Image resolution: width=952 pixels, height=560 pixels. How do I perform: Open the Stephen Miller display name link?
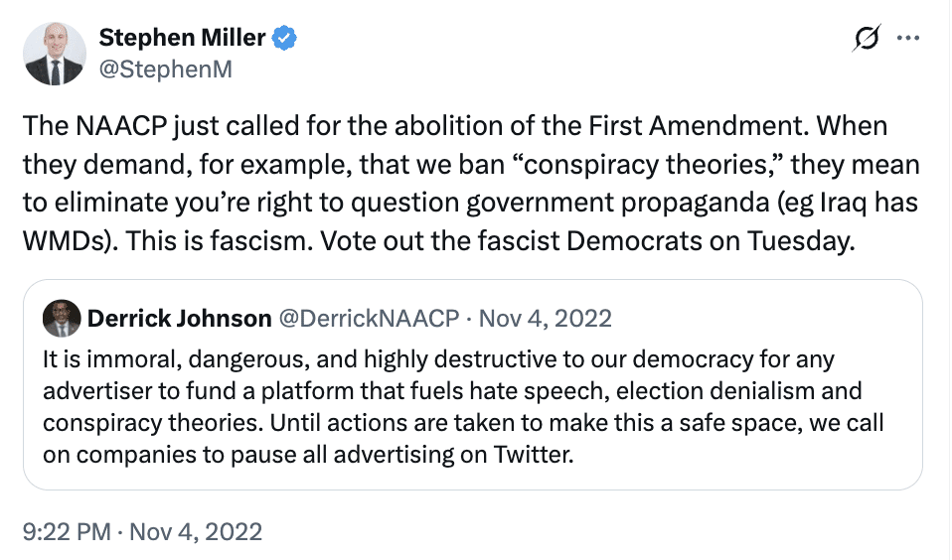pos(182,38)
